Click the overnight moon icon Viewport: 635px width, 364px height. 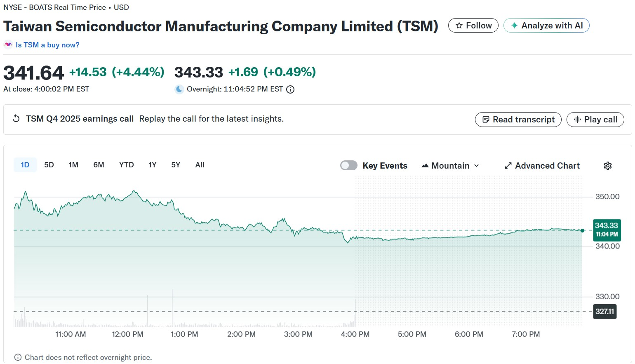coord(179,89)
